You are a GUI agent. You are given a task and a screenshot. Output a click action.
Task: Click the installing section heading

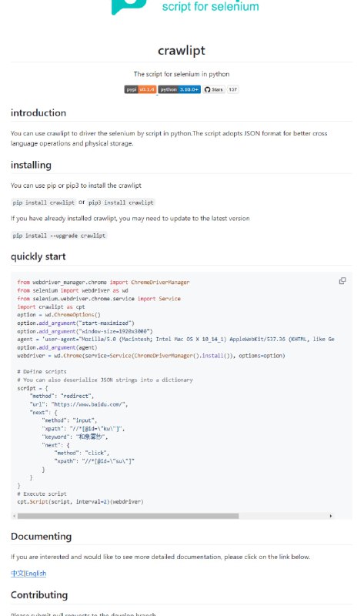31,165
